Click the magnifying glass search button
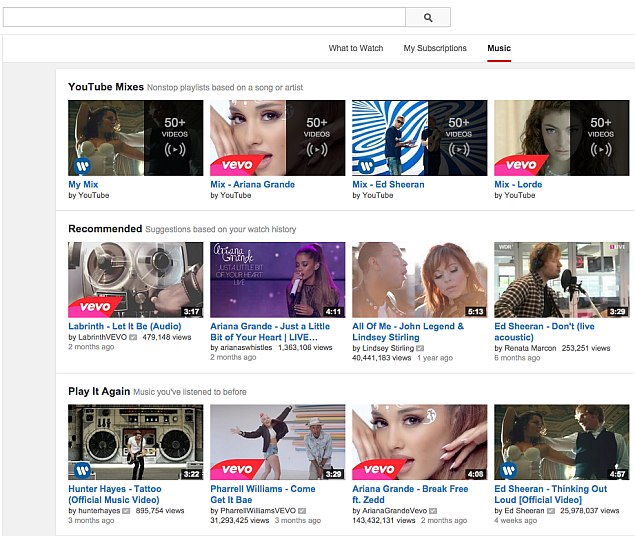Image resolution: width=635 pixels, height=536 pixels. pyautogui.click(x=428, y=17)
